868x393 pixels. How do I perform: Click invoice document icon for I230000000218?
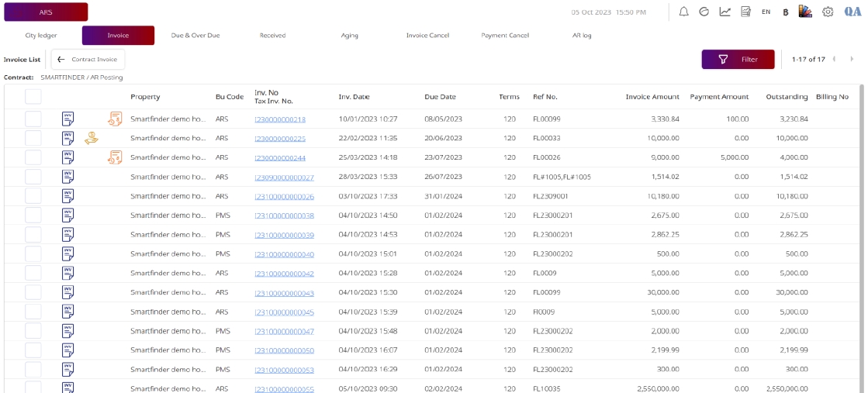tap(68, 119)
